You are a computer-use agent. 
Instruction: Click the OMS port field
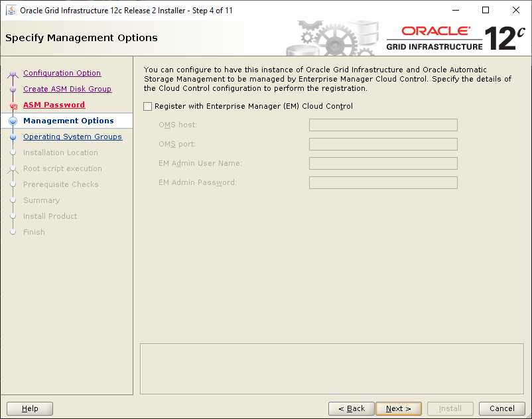[383, 145]
